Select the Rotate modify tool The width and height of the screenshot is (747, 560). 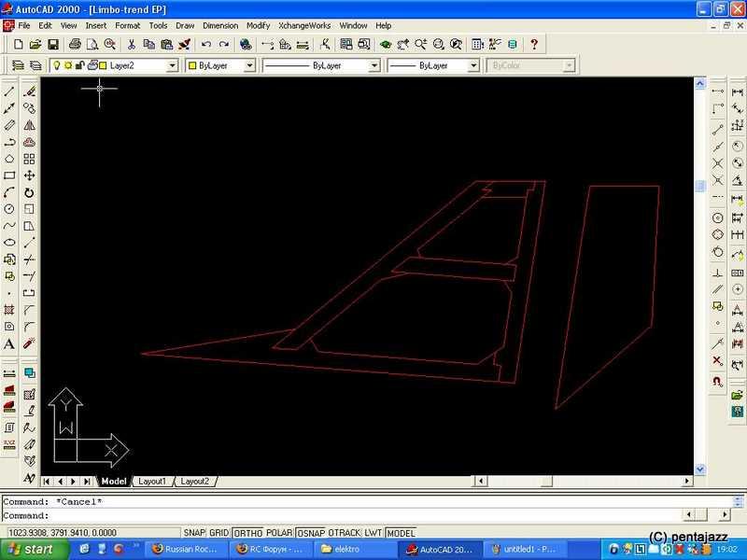click(29, 192)
